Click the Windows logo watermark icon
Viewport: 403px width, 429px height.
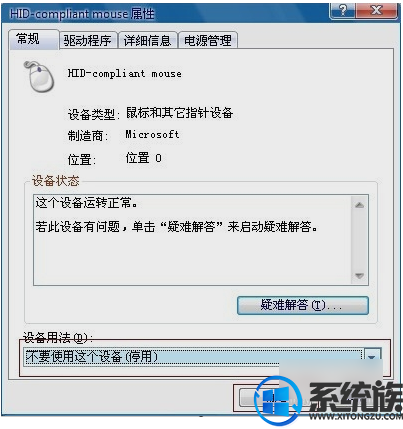pyautogui.click(x=278, y=399)
